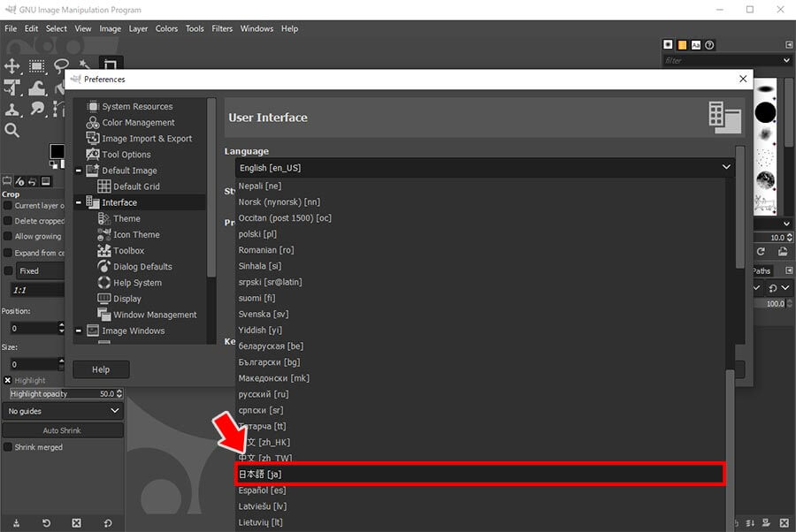Click the Brushes tab icon

(x=669, y=45)
